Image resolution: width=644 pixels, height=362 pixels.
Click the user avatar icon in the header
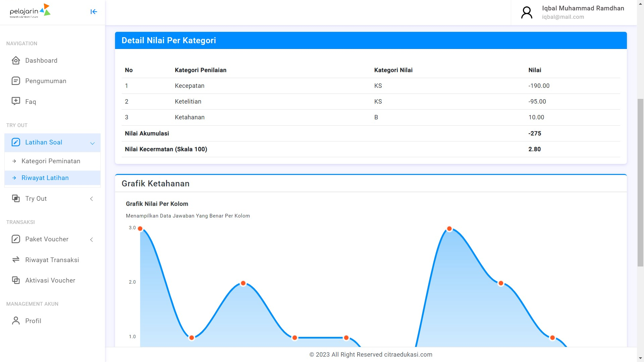tap(527, 12)
